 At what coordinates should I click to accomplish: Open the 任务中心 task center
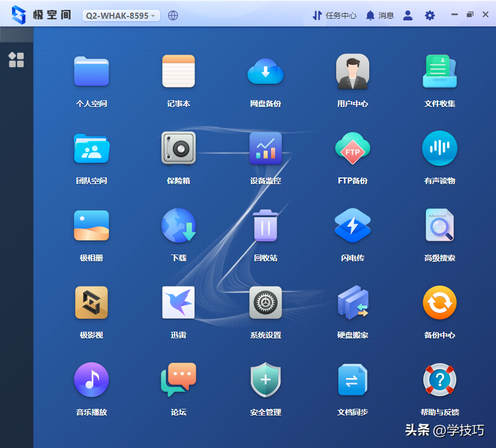[x=335, y=15]
